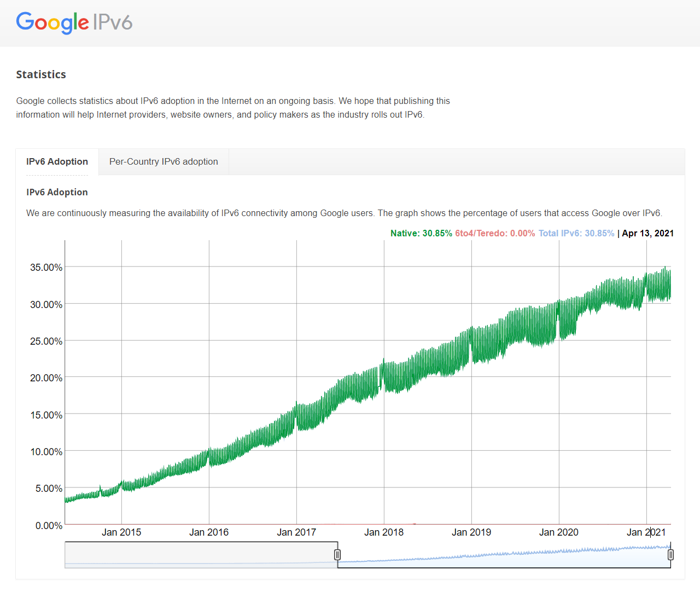Click the IPv6 Adoption section heading below tabs
Image resolution: width=700 pixels, height=598 pixels.
coord(57,192)
